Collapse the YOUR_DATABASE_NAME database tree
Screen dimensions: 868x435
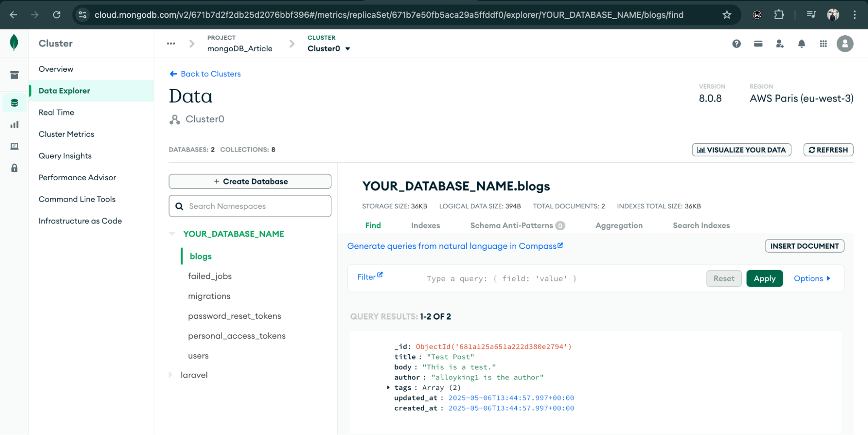[x=172, y=234]
